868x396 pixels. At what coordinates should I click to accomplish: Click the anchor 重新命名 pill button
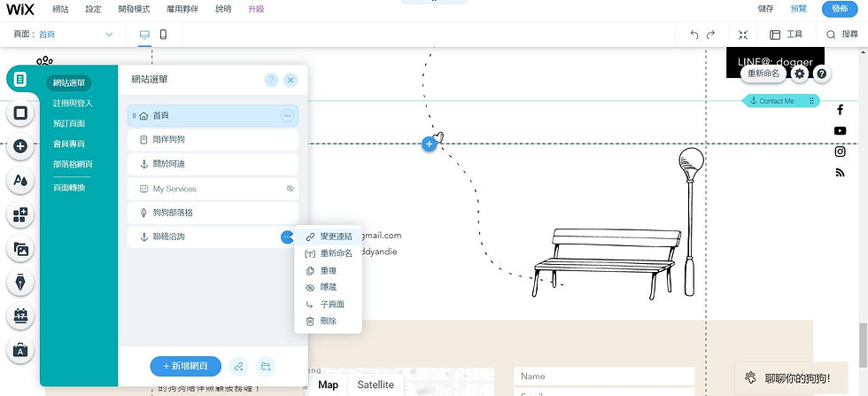click(x=763, y=74)
